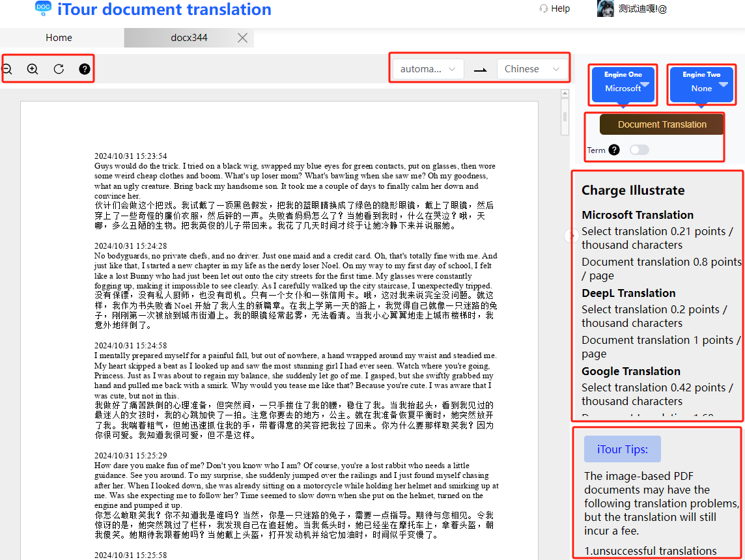This screenshot has height=560, width=745.
Task: Collapse the right side panel arrow
Action: click(572, 236)
